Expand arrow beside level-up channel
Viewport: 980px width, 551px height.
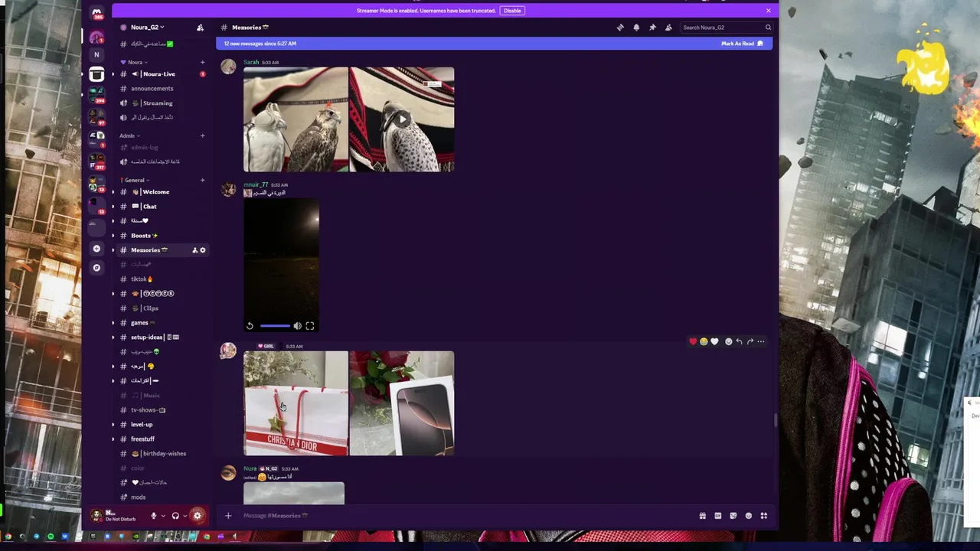tap(113, 425)
